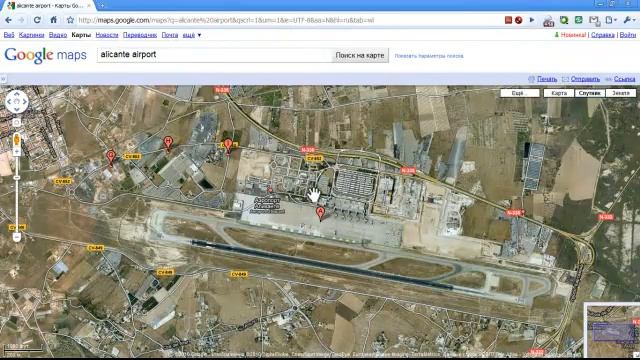Image resolution: width=640 pixels, height=360 pixels.
Task: Switch to the Земля earth view
Action: [x=621, y=93]
